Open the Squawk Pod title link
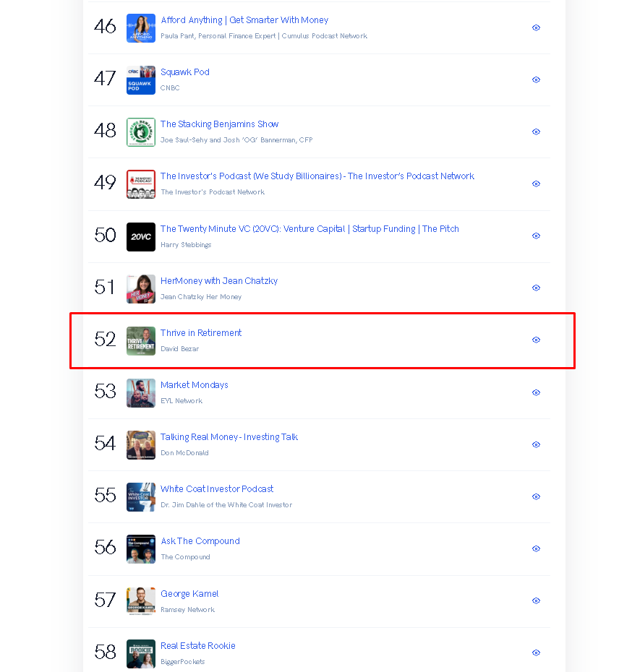This screenshot has width=619, height=672. pos(185,72)
